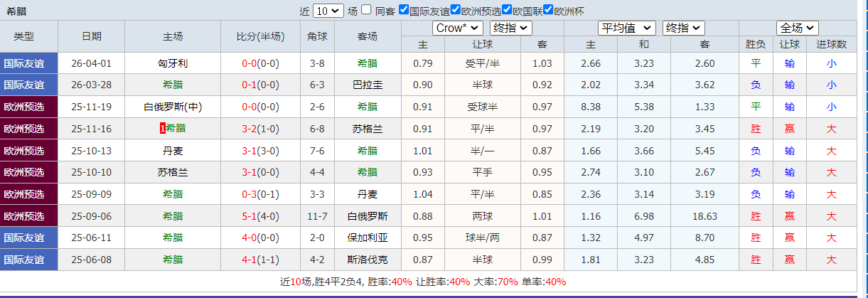This screenshot has height=298, width=868.
Task: Uncheck the 国际友谊 filter checkbox
Action: click(404, 10)
